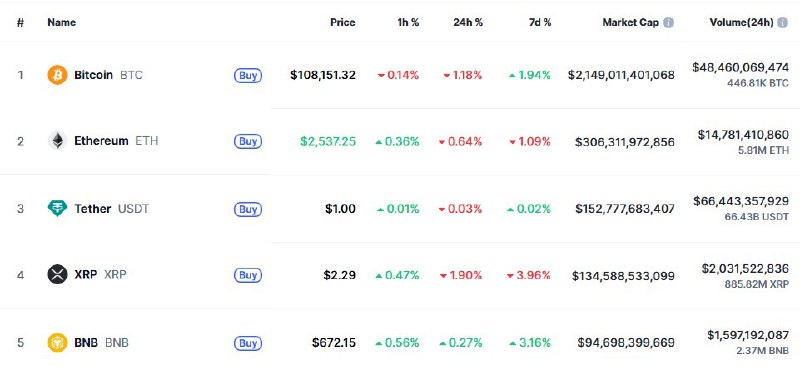
Task: Open the Ethereum ETH name link
Action: (x=116, y=141)
